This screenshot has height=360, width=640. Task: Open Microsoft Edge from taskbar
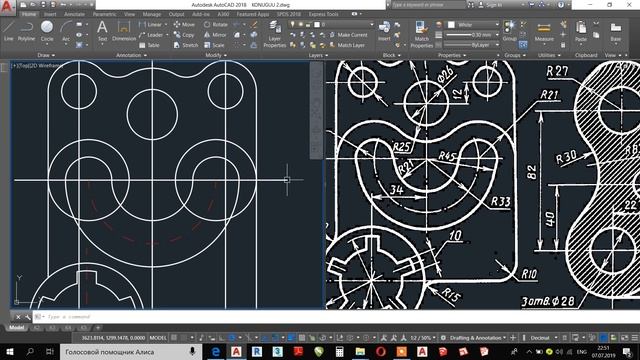(x=216, y=351)
